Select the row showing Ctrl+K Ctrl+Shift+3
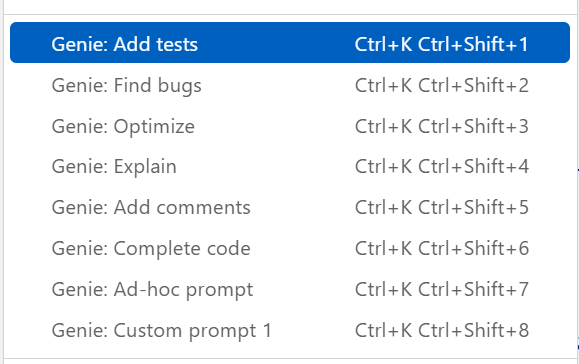This screenshot has width=579, height=364. click(290, 126)
